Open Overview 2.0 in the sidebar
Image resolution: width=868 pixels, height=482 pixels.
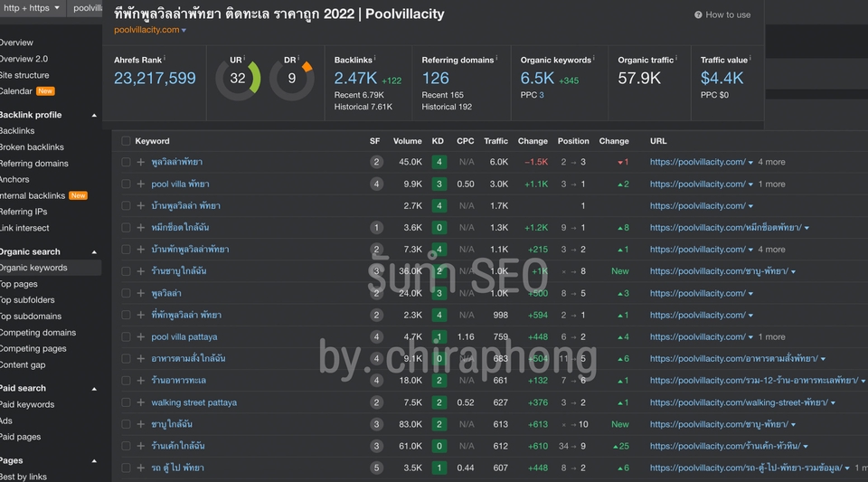pyautogui.click(x=24, y=59)
